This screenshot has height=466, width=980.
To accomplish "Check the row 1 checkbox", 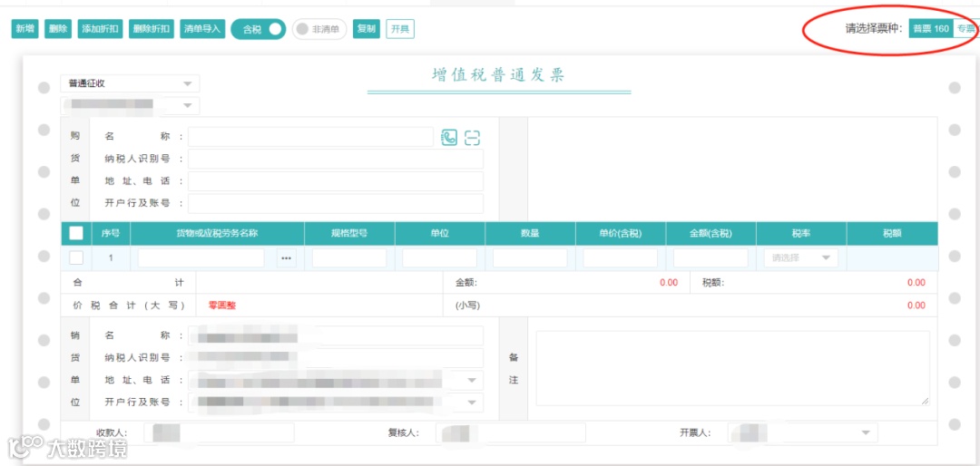I will click(x=75, y=257).
